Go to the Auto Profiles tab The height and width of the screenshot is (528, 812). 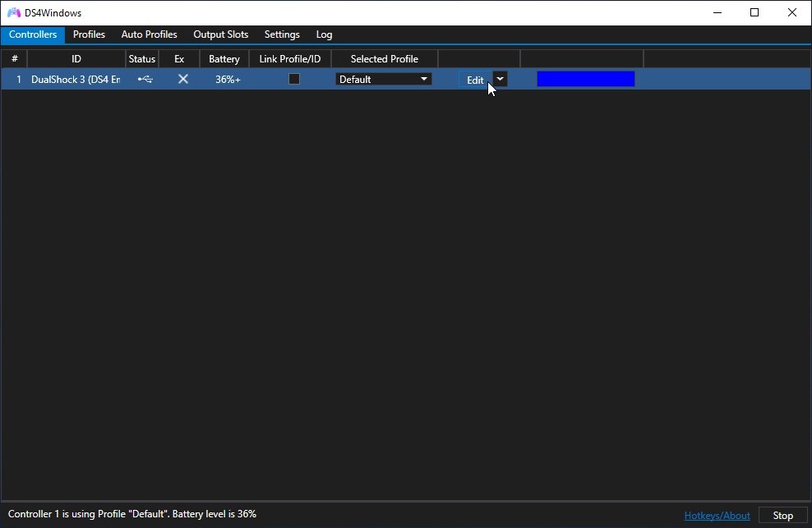pyautogui.click(x=149, y=34)
